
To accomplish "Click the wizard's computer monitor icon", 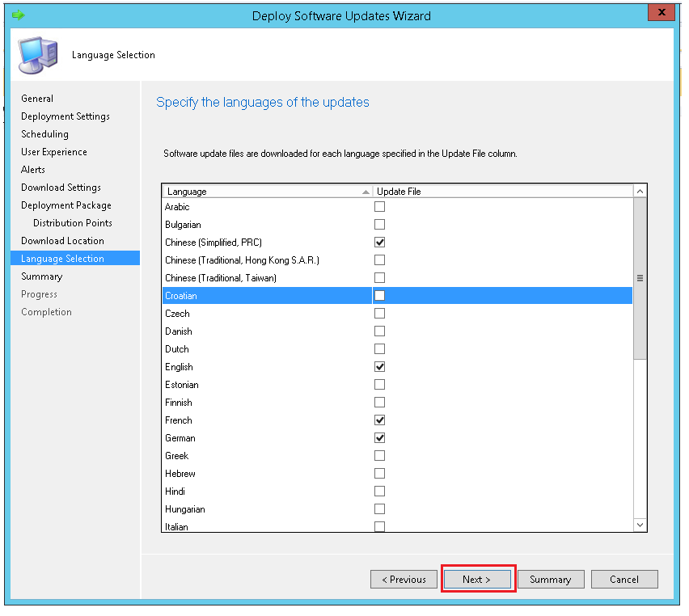I will pos(32,55).
